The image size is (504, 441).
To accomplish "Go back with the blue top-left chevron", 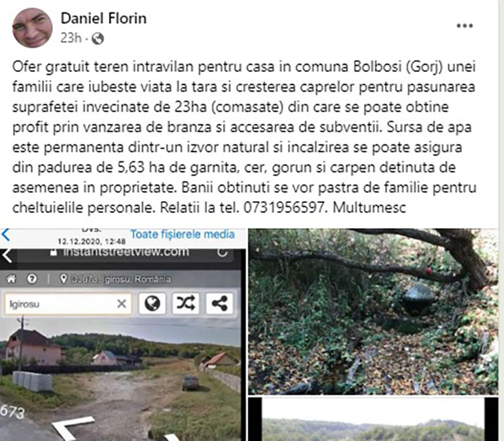I will [5, 235].
